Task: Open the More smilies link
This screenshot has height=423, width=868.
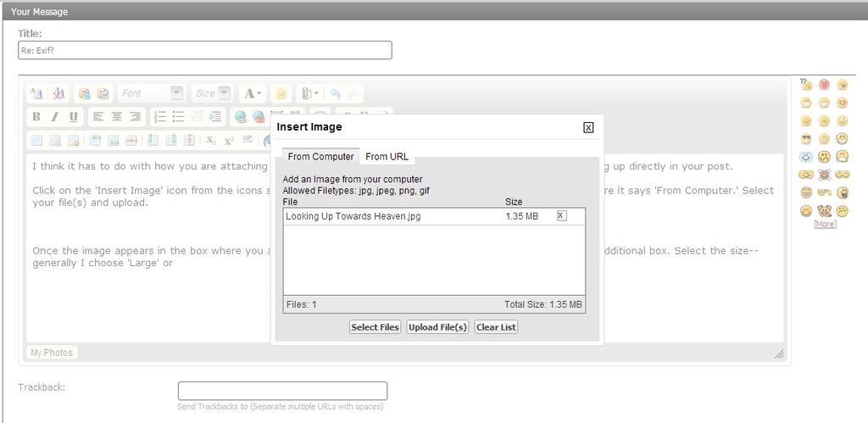Action: [825, 225]
